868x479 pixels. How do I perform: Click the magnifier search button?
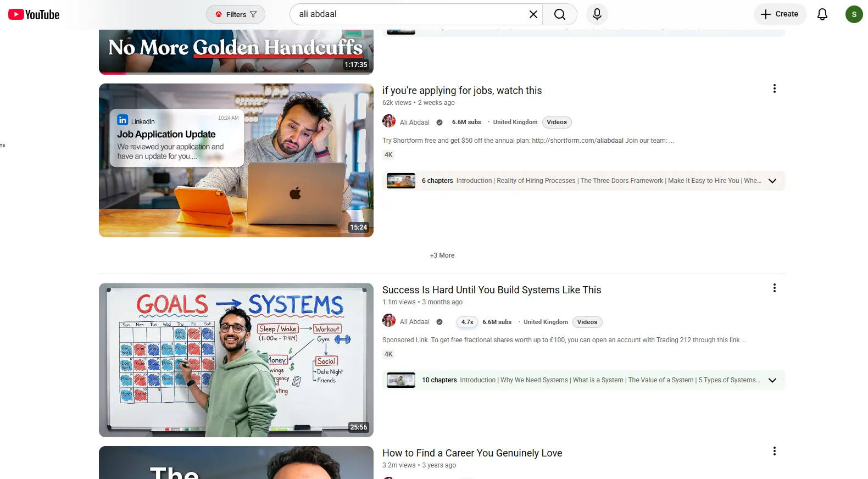[x=560, y=14]
